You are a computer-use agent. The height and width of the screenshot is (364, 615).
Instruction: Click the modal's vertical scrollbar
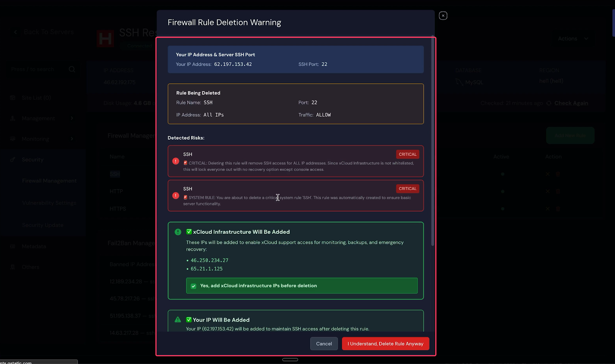coord(433,141)
